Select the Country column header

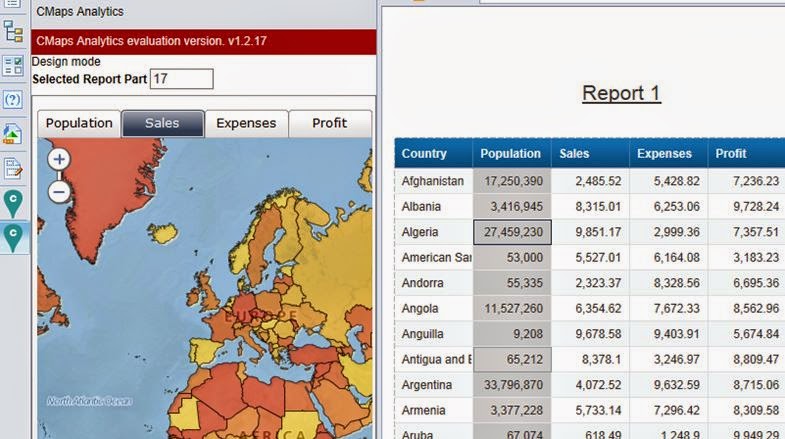[434, 154]
